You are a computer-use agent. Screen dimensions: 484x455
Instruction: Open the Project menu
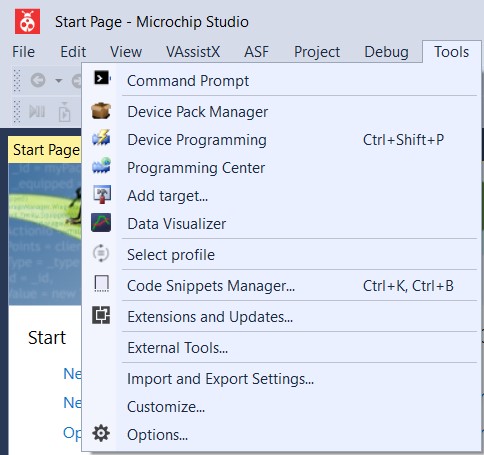(317, 52)
